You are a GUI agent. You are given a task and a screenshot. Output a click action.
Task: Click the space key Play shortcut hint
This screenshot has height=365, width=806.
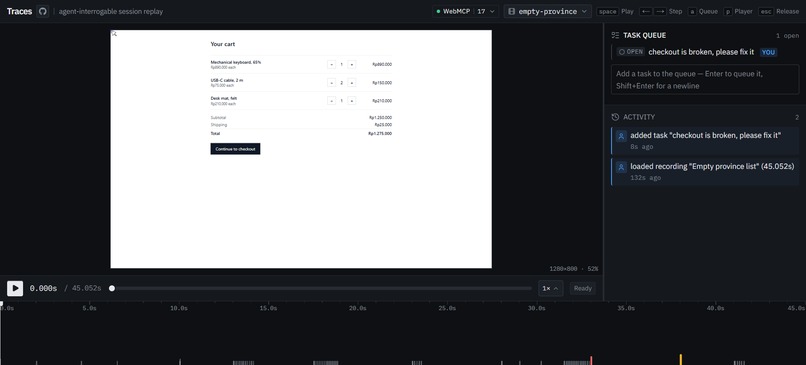pyautogui.click(x=608, y=11)
